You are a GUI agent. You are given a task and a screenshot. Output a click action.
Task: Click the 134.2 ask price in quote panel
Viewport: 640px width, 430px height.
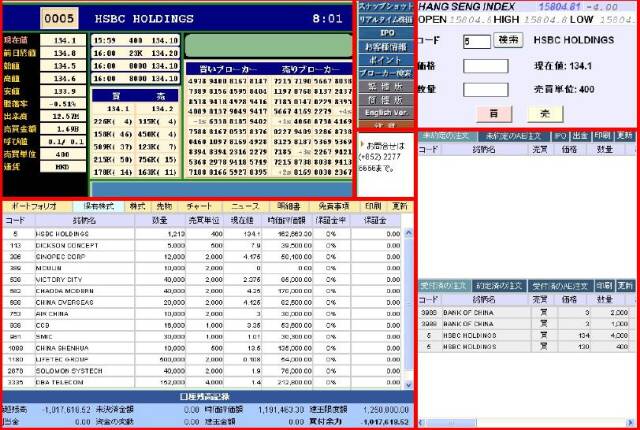(x=162, y=109)
